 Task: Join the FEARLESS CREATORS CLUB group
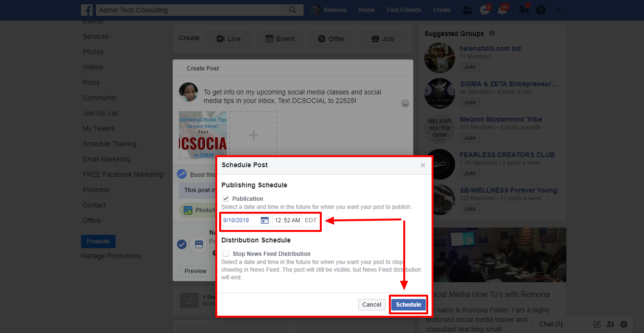pos(470,173)
